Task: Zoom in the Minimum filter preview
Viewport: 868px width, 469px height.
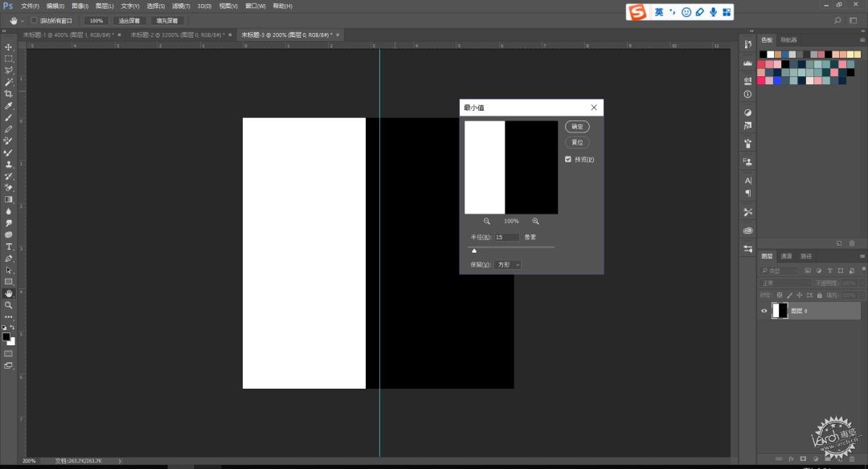Action: coord(535,221)
